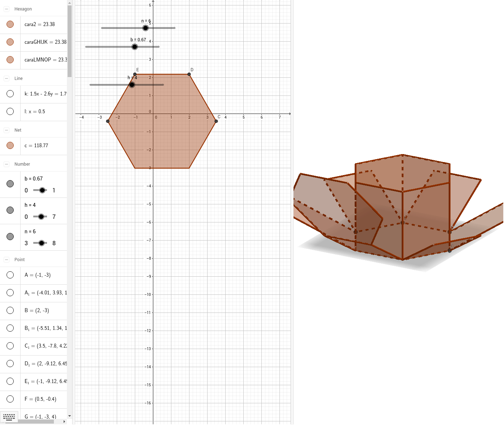Hide the net object c = 118.77
This screenshot has width=504, height=425.
pos(10,145)
